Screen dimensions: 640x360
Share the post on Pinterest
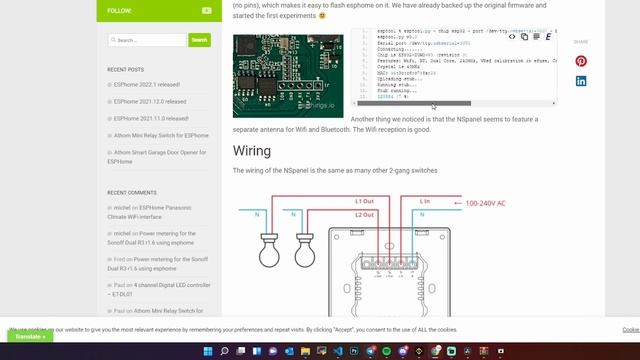581,61
